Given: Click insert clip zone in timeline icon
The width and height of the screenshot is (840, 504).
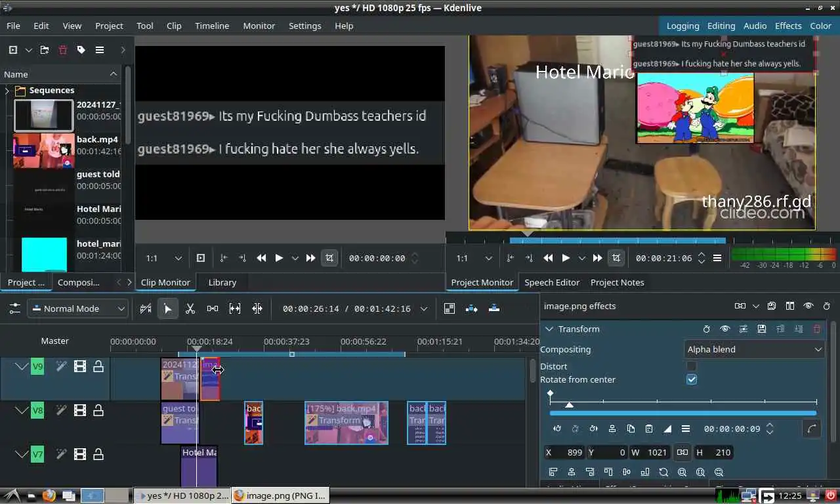Looking at the screenshot, I should pyautogui.click(x=471, y=308).
